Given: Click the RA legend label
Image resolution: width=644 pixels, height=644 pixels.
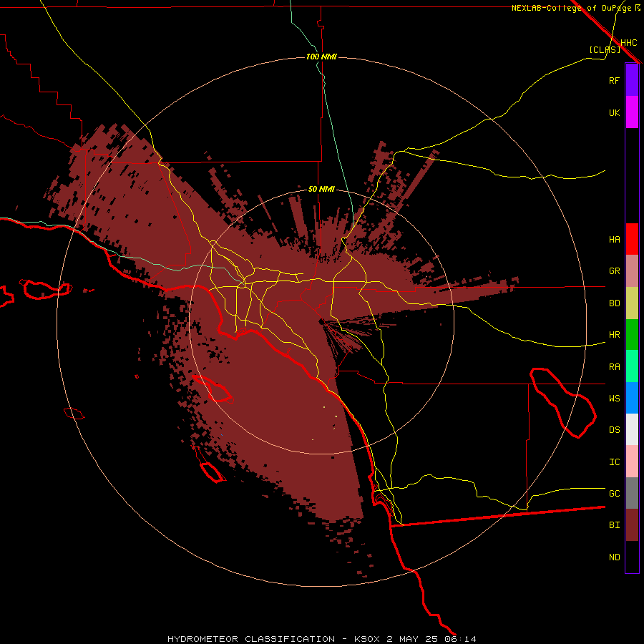Looking at the screenshot, I should coord(615,367).
